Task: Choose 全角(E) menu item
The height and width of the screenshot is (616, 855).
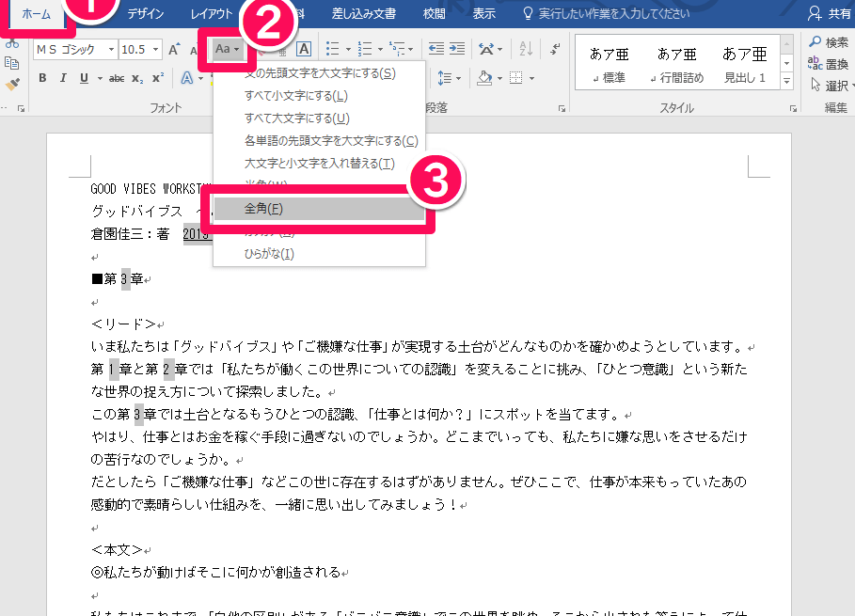Action: click(x=320, y=209)
